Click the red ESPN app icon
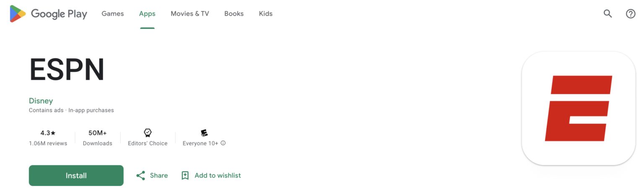Image resolution: width=644 pixels, height=194 pixels. tap(578, 108)
